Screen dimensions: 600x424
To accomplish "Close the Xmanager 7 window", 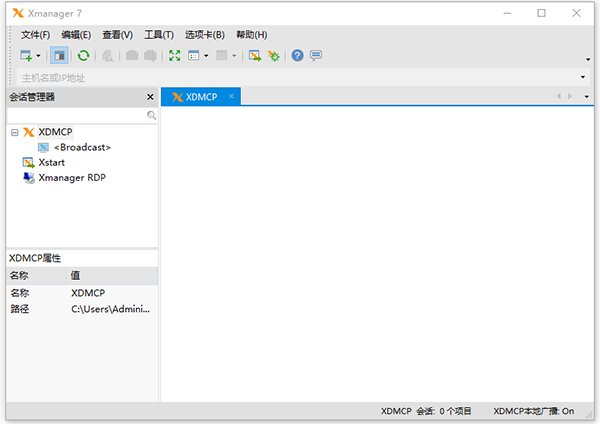I will (576, 13).
